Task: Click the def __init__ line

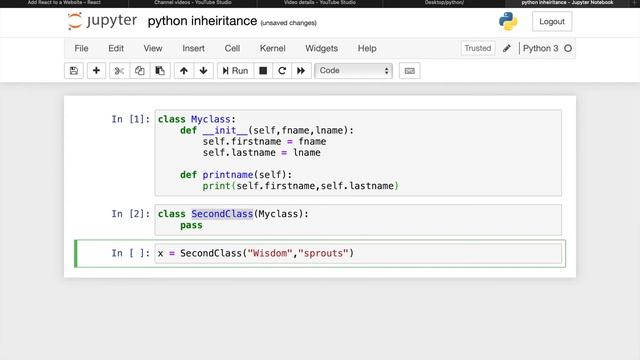Action: click(x=267, y=131)
